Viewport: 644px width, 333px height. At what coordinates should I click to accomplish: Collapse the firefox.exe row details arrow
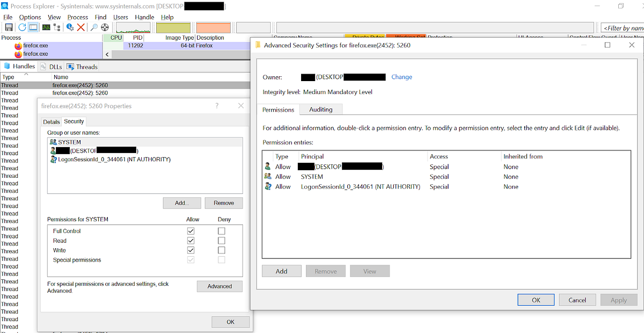pyautogui.click(x=107, y=54)
